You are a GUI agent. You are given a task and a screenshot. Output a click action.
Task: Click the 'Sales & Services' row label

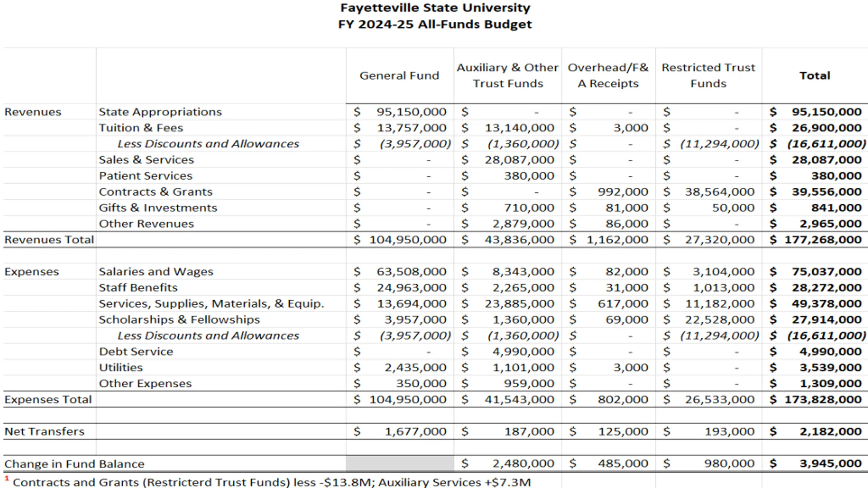pos(146,160)
